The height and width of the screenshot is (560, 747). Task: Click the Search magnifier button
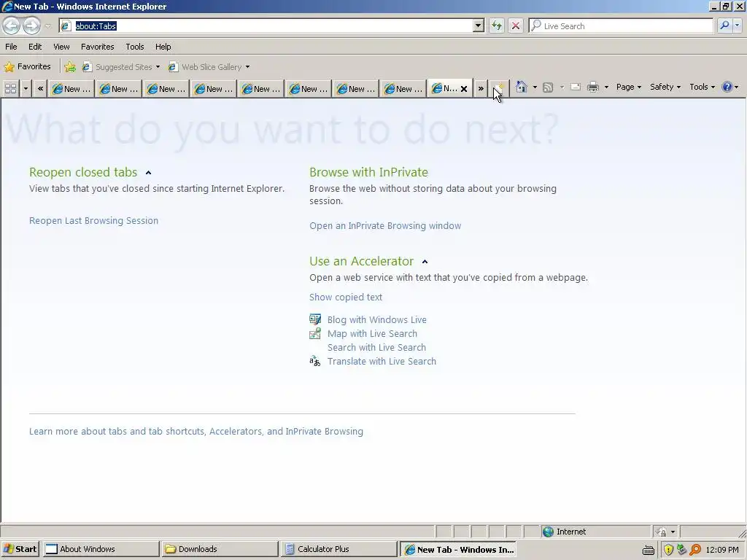coord(724,26)
